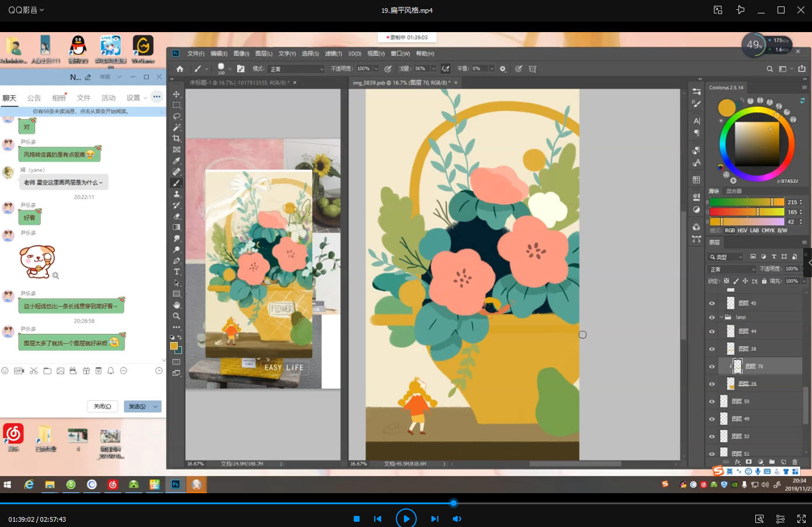Select the Gradient tool
Viewport: 812px width, 527px height.
tap(176, 227)
